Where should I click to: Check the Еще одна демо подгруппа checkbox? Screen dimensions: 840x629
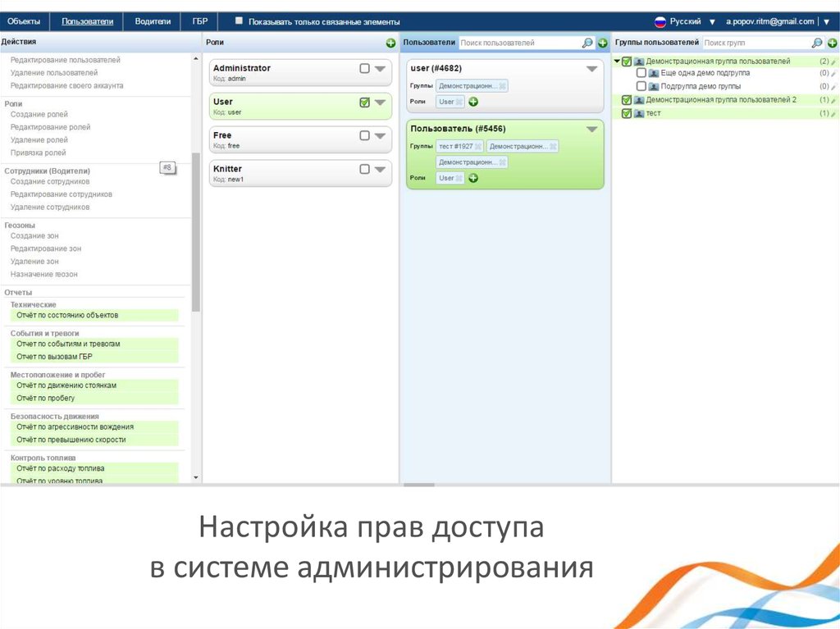[x=642, y=72]
